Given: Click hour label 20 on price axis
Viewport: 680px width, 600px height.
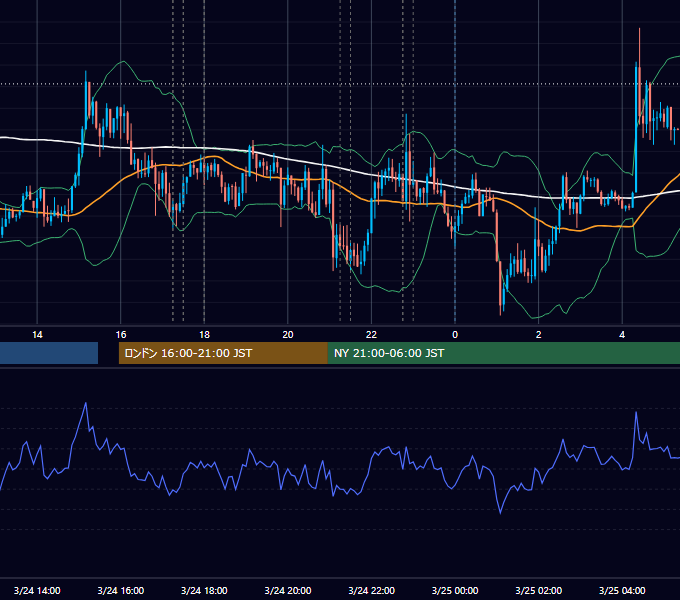Looking at the screenshot, I should 288,335.
